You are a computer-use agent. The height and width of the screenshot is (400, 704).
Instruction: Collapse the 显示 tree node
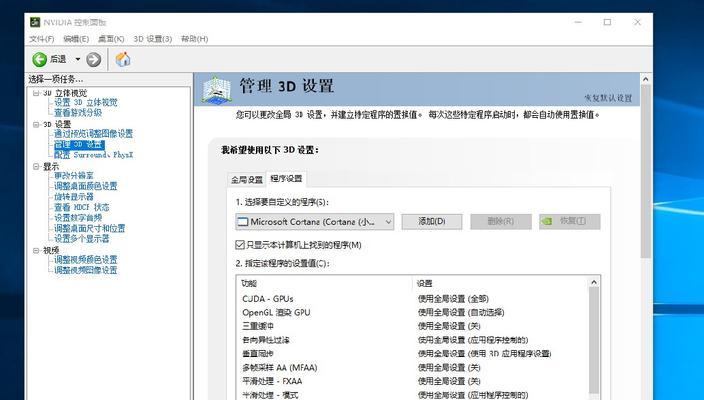[35, 166]
